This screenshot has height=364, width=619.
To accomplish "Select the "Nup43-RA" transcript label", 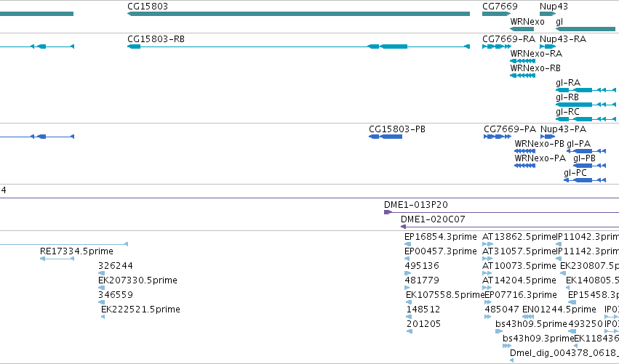I will [562, 39].
